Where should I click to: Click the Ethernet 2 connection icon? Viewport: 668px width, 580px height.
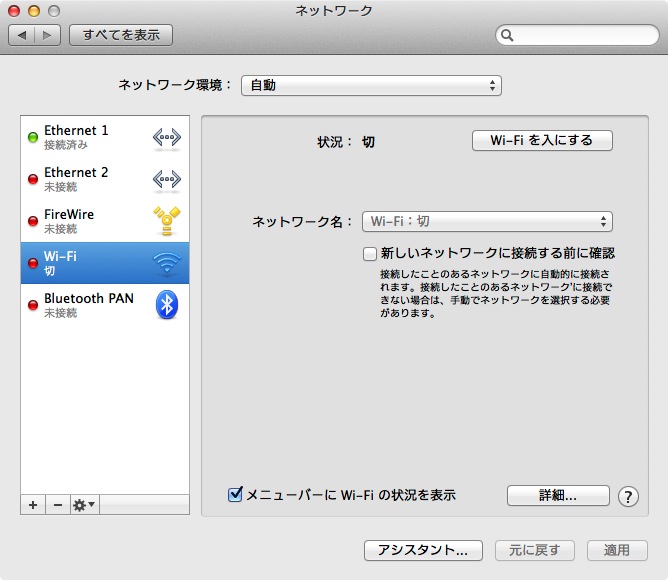point(166,180)
